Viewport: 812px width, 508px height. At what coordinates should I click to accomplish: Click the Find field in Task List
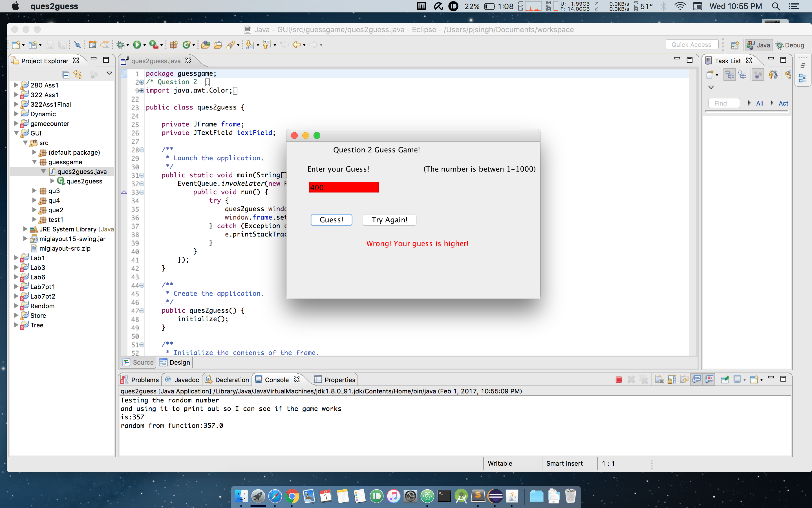point(724,103)
